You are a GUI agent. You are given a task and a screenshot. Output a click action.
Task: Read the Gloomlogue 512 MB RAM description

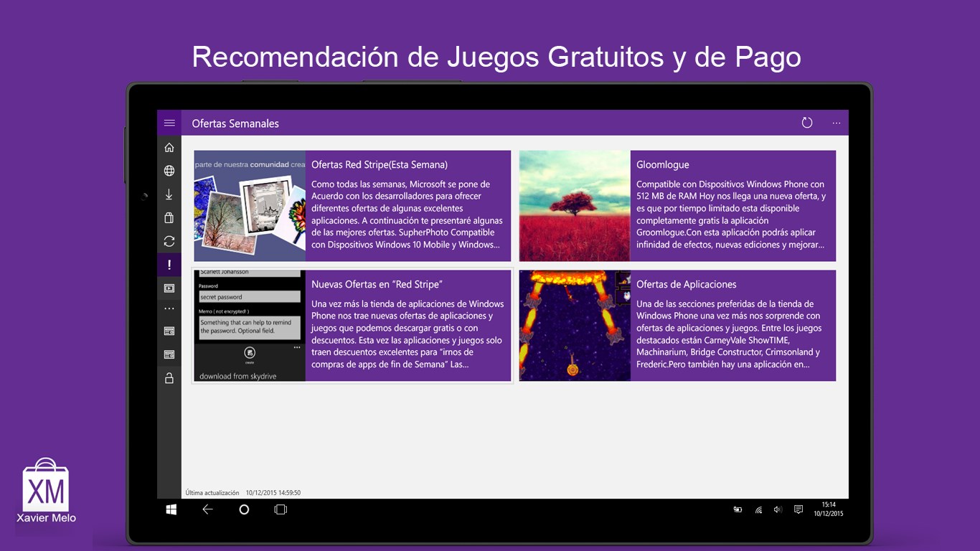click(732, 215)
